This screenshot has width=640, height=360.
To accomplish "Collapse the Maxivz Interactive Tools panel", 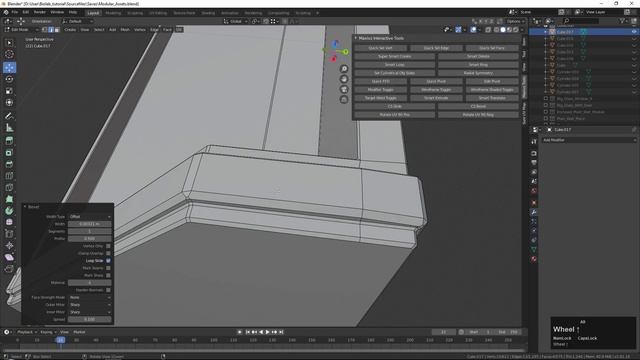I will (356, 38).
